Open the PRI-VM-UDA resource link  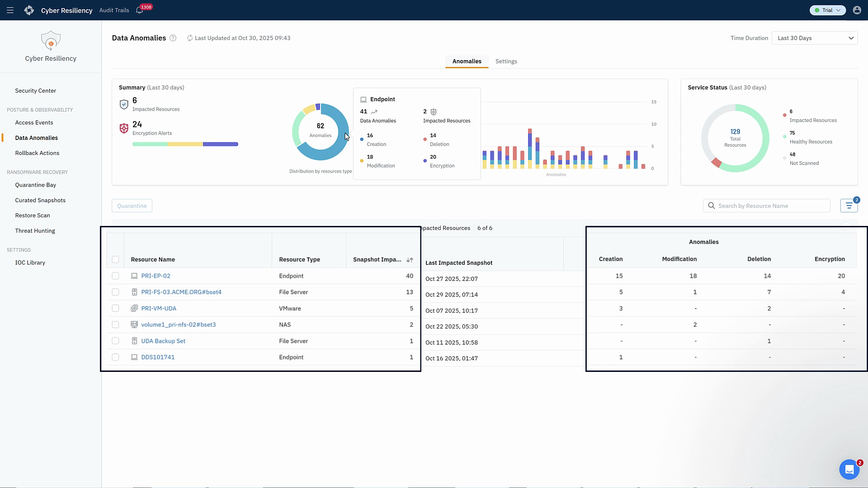159,308
